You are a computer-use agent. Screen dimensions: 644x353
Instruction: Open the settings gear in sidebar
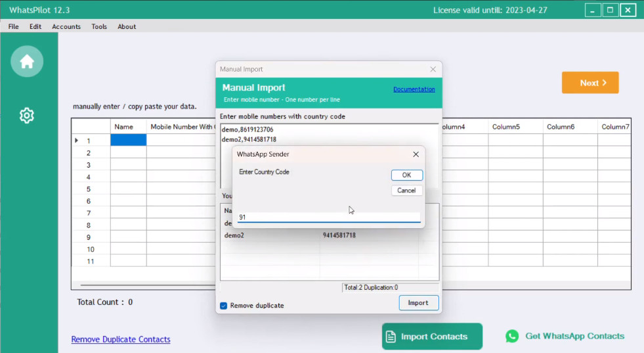coord(27,116)
